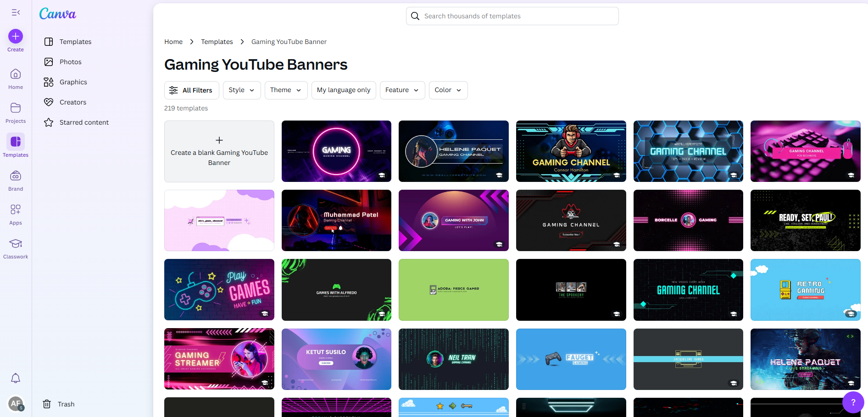868x417 pixels.
Task: Go to Home from the left sidebar
Action: coord(15,78)
